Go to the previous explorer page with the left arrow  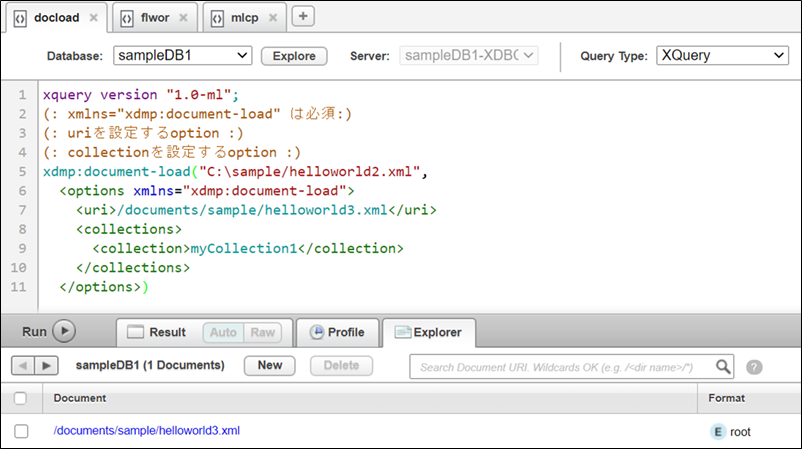click(23, 366)
